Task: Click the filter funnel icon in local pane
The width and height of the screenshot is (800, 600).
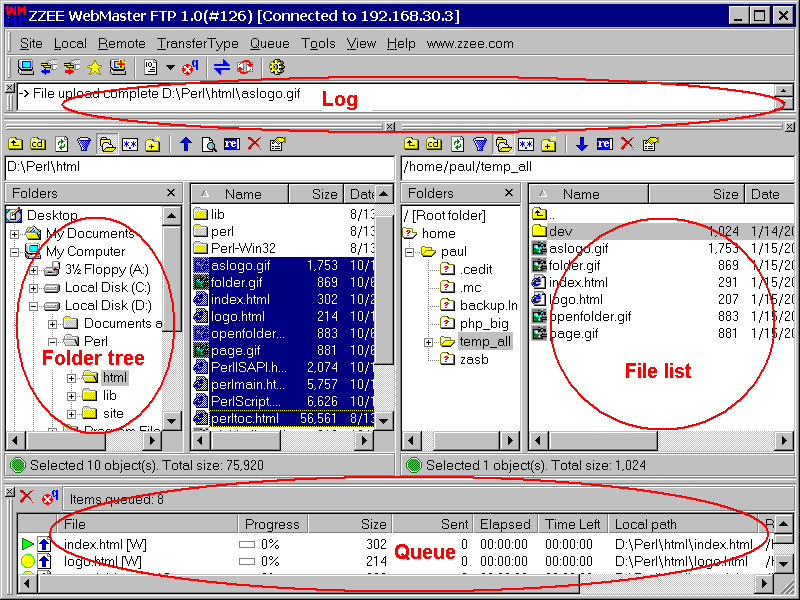Action: pyautogui.click(x=84, y=144)
